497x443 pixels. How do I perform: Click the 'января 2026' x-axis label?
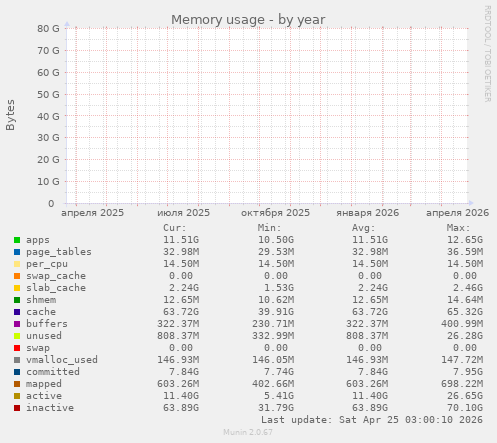[x=367, y=213]
